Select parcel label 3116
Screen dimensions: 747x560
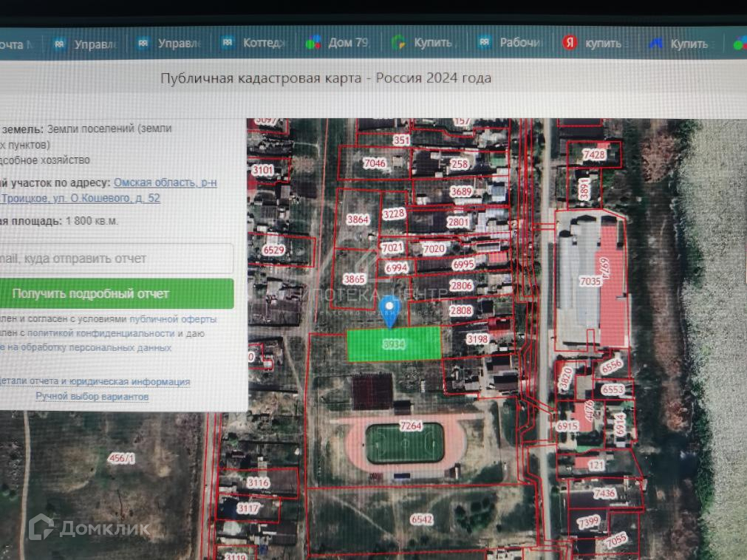[x=258, y=483]
